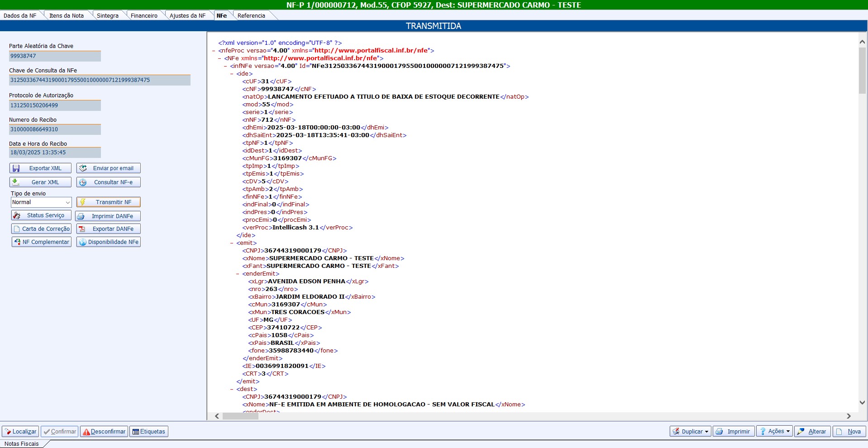Collapse the emit XML node
Viewport: 868px width, 448px height.
click(x=232, y=243)
